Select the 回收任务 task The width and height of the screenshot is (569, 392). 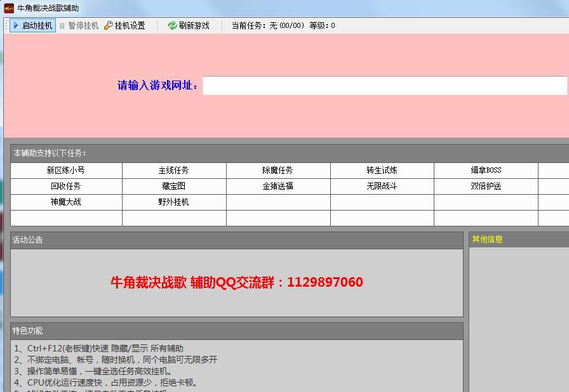(x=65, y=187)
